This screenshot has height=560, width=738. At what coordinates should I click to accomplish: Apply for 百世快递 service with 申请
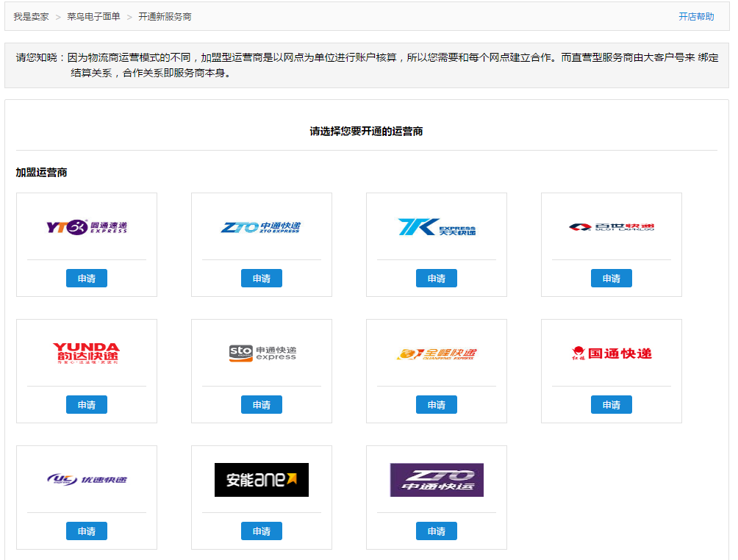tap(612, 278)
